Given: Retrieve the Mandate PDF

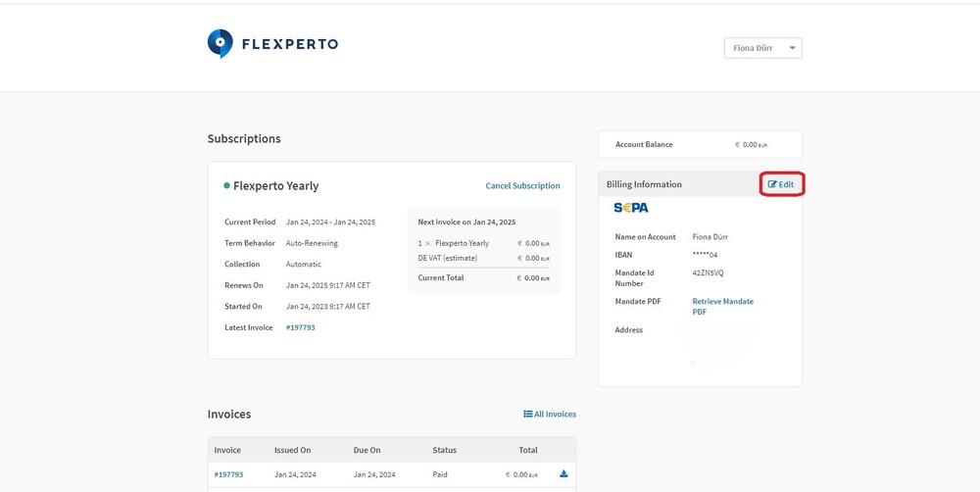Looking at the screenshot, I should pos(722,306).
